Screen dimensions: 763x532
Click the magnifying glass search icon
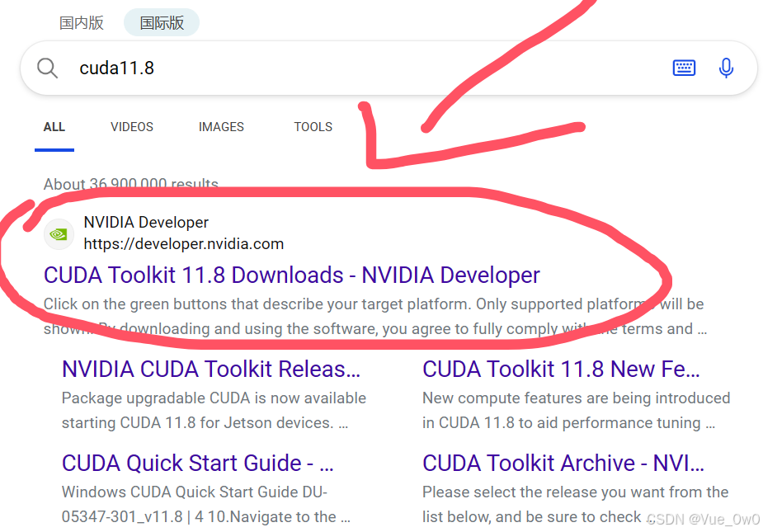click(48, 68)
